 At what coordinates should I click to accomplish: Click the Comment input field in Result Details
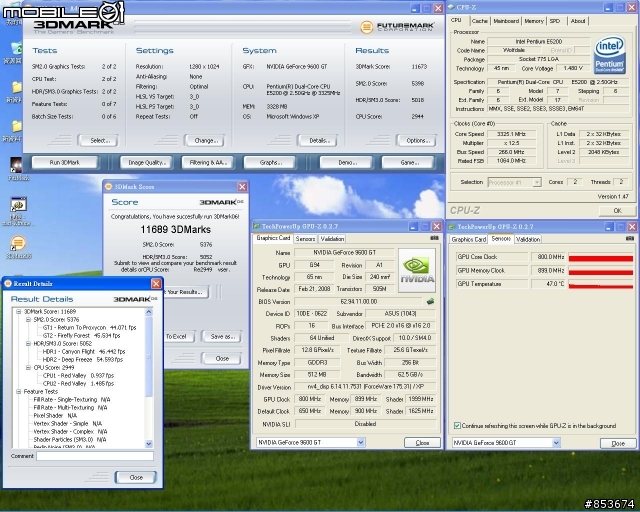(x=95, y=456)
